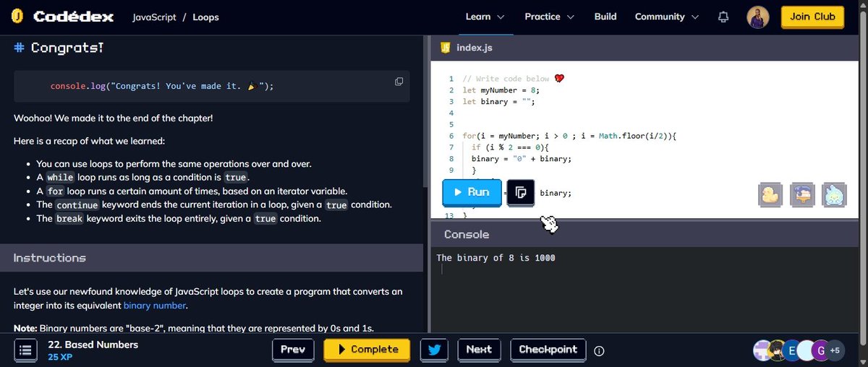
Task: Go to the Prev exercise
Action: coord(293,350)
